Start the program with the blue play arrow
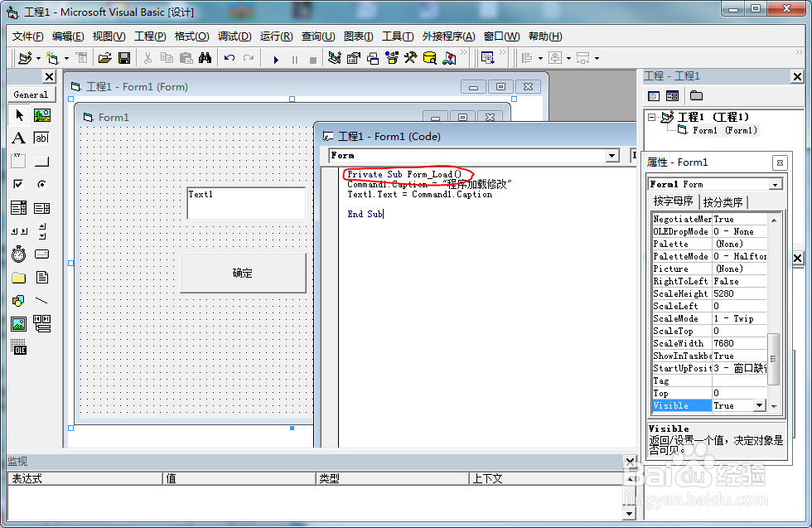The height and width of the screenshot is (528, 812). pos(276,60)
